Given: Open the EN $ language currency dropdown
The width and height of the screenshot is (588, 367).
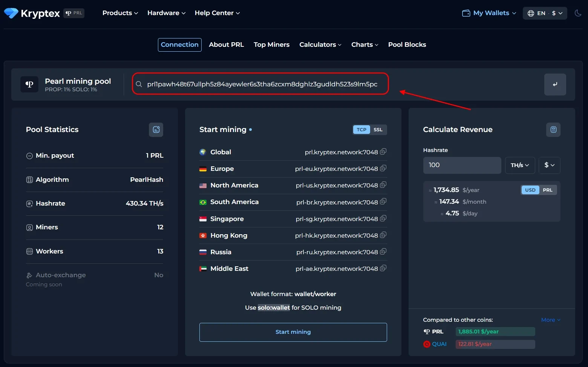Looking at the screenshot, I should tap(545, 13).
